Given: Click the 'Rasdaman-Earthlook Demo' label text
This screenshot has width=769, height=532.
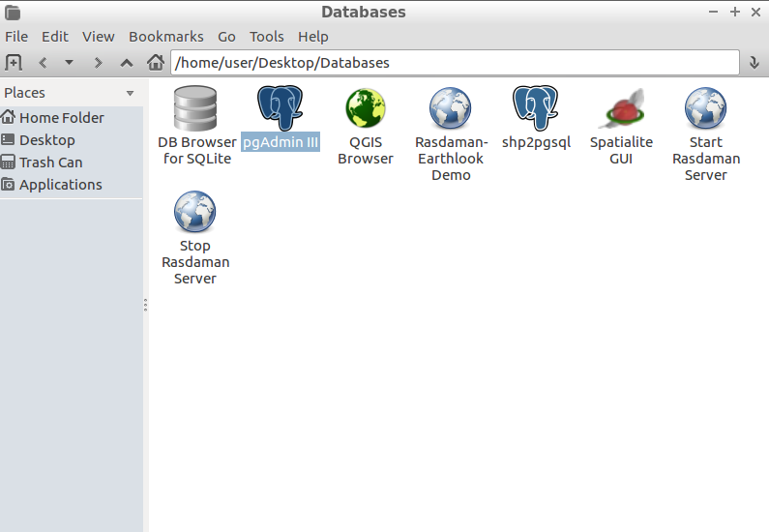Looking at the screenshot, I should [451, 159].
